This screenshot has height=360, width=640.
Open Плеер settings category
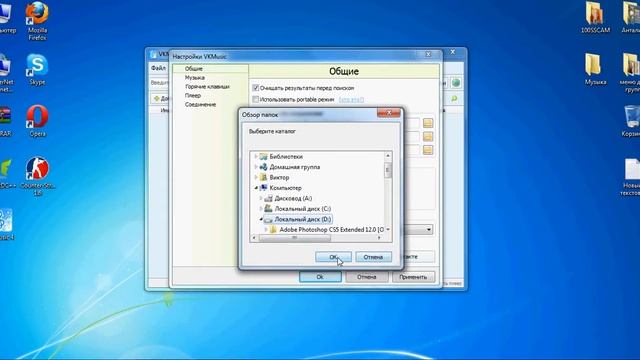pos(193,96)
